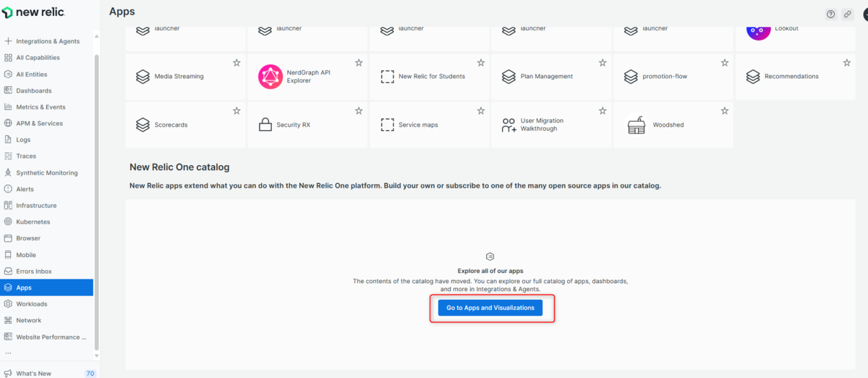Open the Recommendations app icon

753,76
